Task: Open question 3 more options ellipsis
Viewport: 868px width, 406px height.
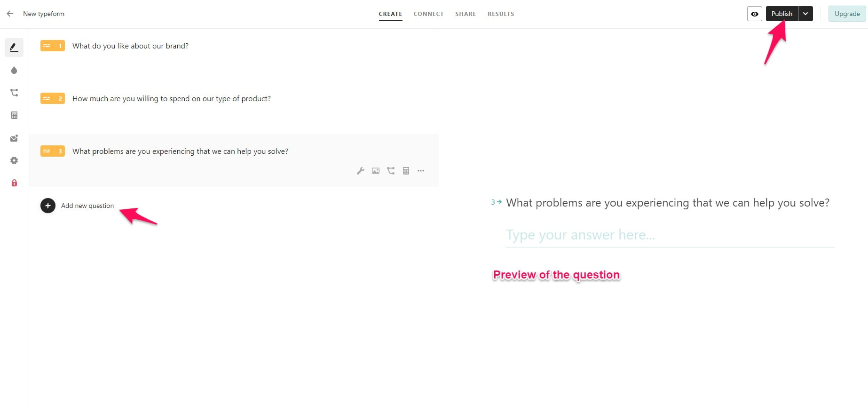Action: click(421, 171)
